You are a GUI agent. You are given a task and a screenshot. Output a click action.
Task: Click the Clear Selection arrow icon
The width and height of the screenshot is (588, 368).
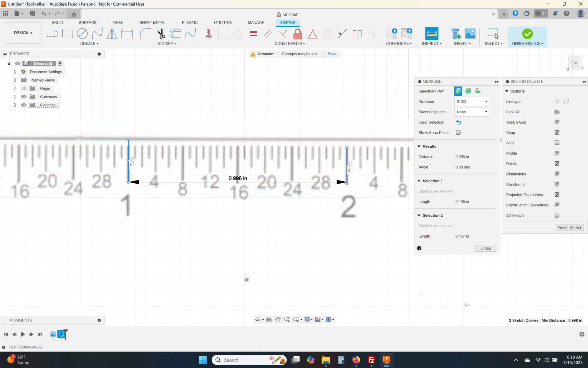458,122
